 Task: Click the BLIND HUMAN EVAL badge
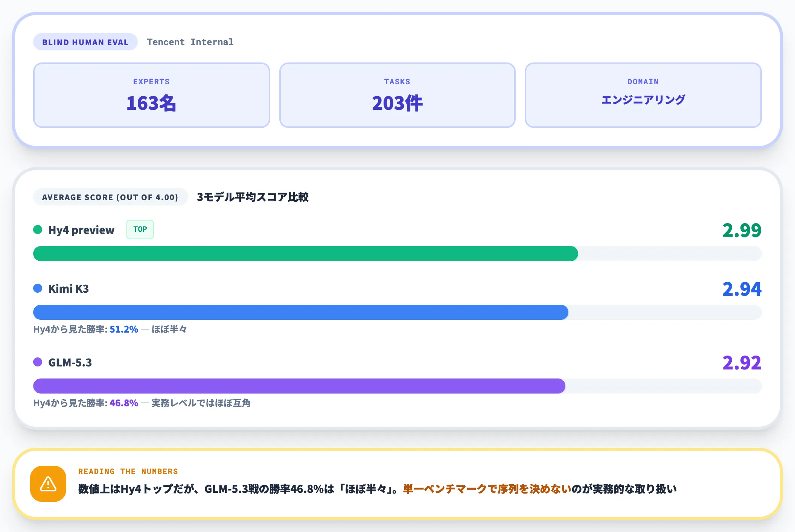(85, 42)
